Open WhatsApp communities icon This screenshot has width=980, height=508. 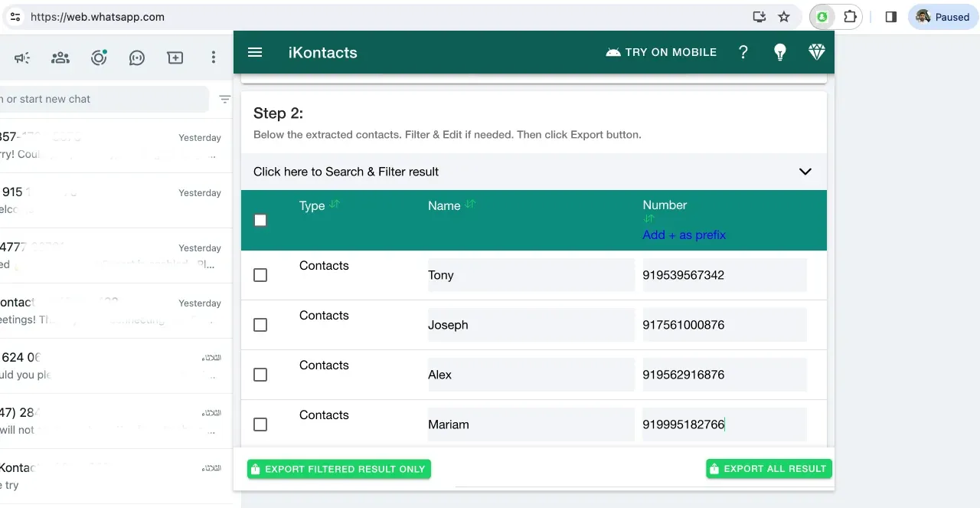tap(60, 57)
